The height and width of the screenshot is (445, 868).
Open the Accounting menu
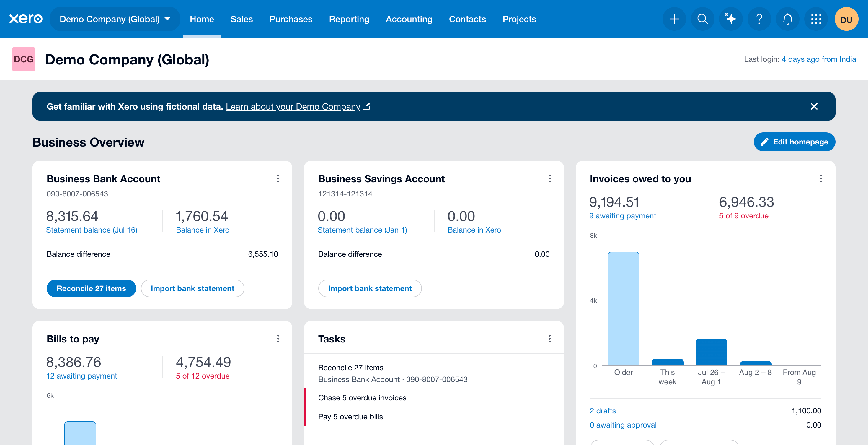point(409,19)
